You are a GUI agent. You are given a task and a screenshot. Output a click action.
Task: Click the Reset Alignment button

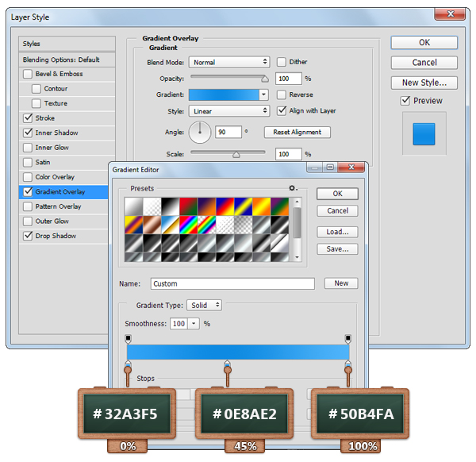click(297, 133)
